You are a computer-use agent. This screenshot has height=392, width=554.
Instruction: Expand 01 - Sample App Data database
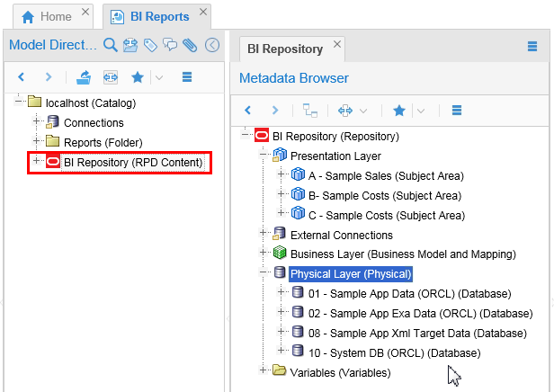click(281, 291)
